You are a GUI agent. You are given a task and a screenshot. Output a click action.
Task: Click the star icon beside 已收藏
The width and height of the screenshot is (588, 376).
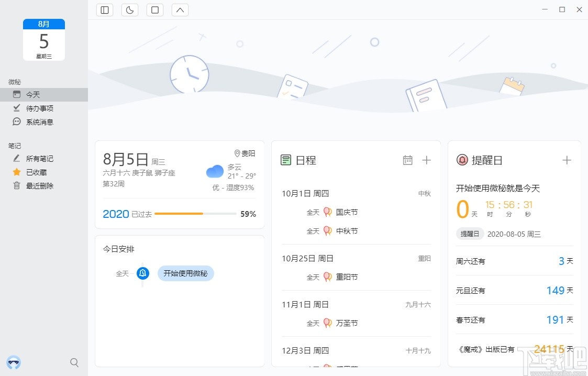[17, 172]
